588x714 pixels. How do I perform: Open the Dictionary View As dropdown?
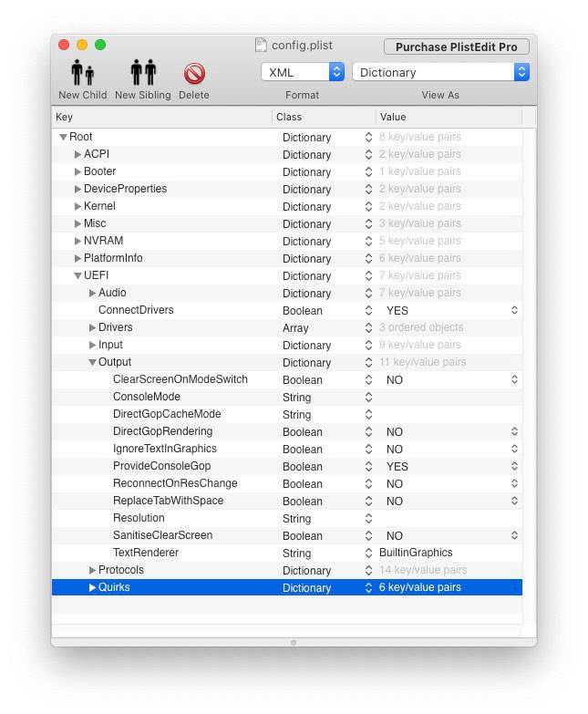(x=440, y=72)
